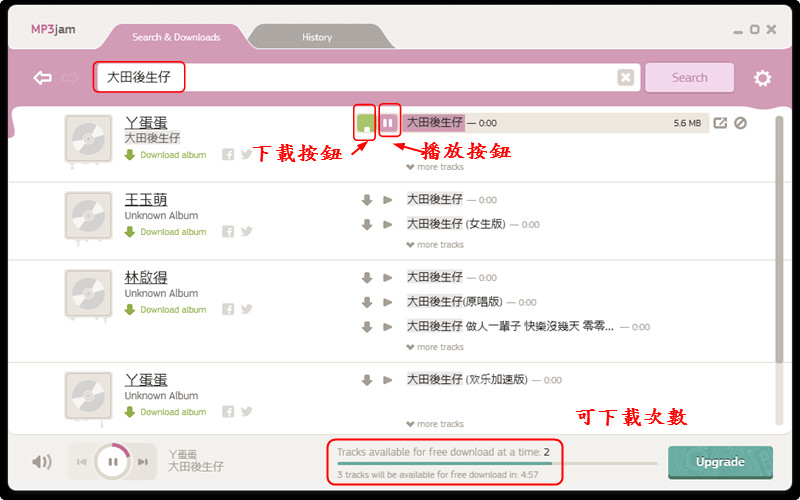Screen dimensions: 800x500
Task: Play the 大田後生仔(原唱版) track
Action: 388,302
